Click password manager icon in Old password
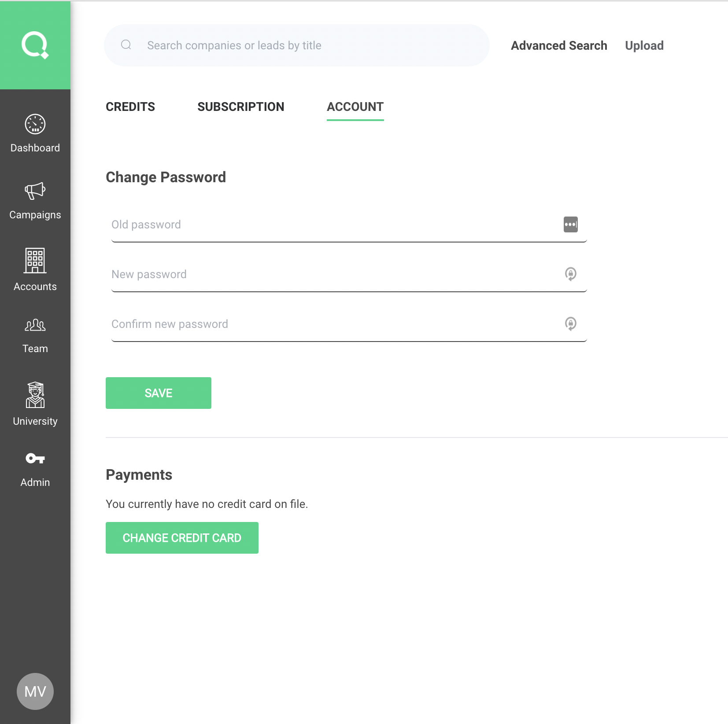Screen dimensions: 728x724 pos(570,224)
